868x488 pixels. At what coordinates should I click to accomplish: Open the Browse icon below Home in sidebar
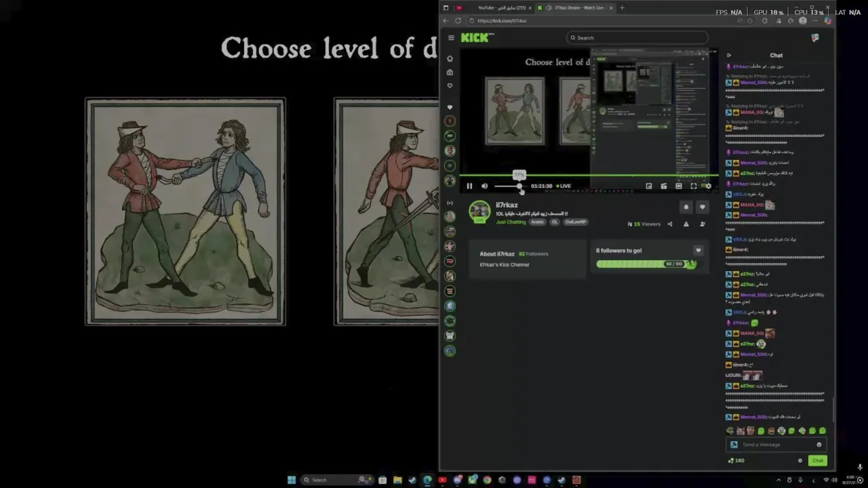click(x=450, y=73)
